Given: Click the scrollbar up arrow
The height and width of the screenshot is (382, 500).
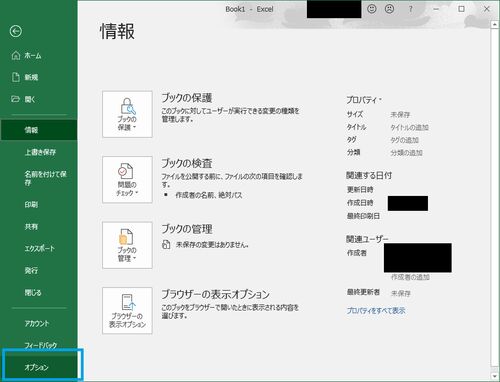Looking at the screenshot, I should [x=494, y=24].
